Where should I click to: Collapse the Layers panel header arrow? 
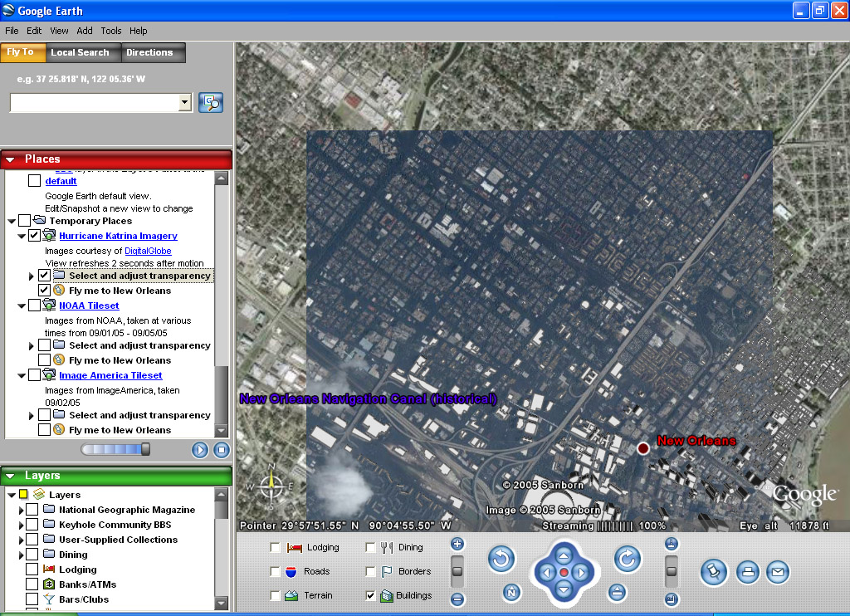click(10, 476)
